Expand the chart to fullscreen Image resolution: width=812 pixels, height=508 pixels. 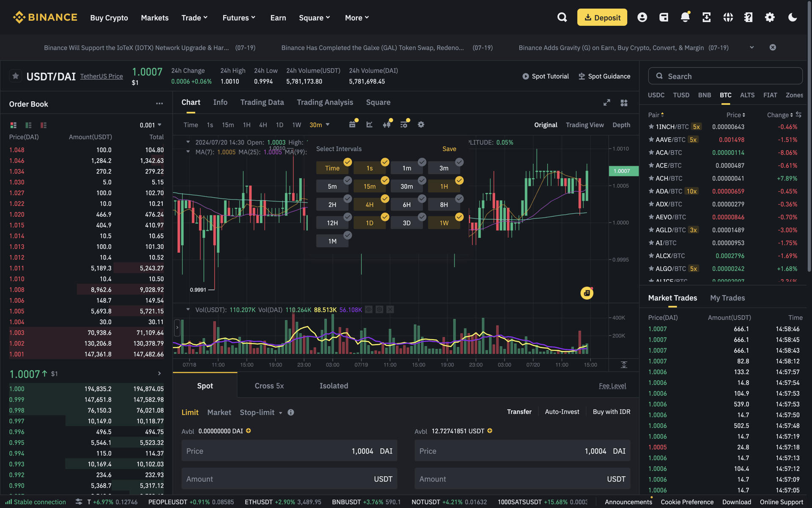(606, 102)
